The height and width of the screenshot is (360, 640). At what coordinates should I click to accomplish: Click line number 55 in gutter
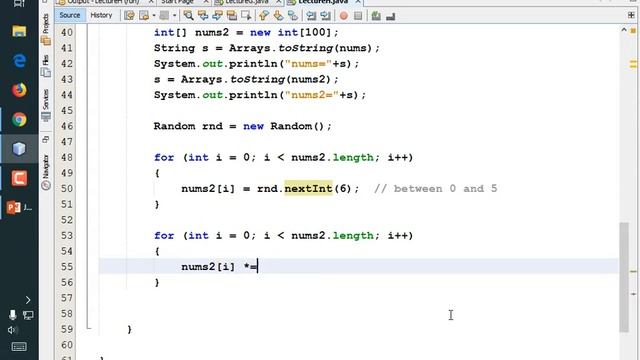[67, 267]
